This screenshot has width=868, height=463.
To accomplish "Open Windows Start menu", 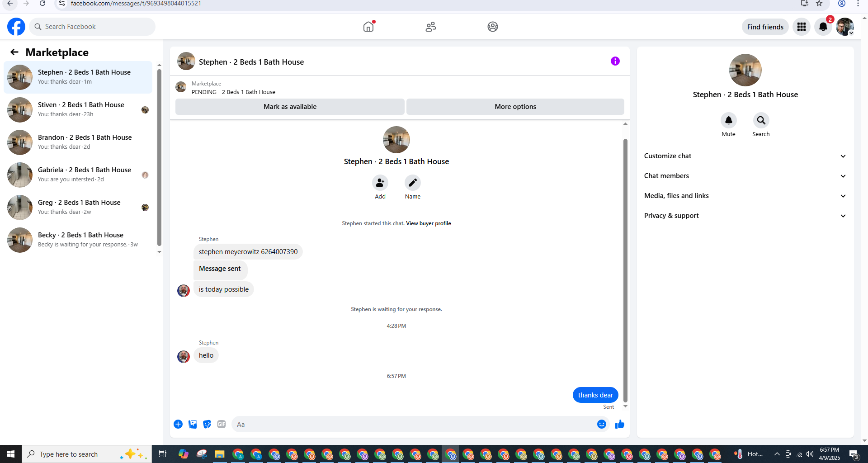I will [x=11, y=454].
